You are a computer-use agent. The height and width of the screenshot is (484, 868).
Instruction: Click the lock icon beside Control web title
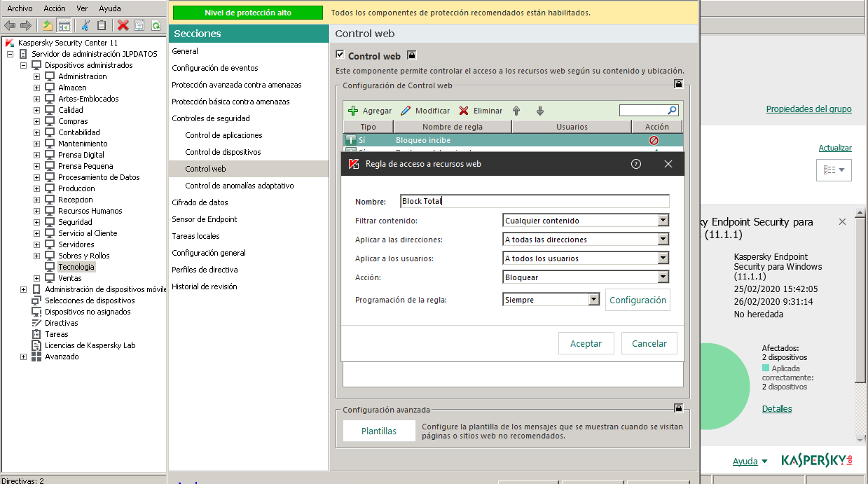412,55
